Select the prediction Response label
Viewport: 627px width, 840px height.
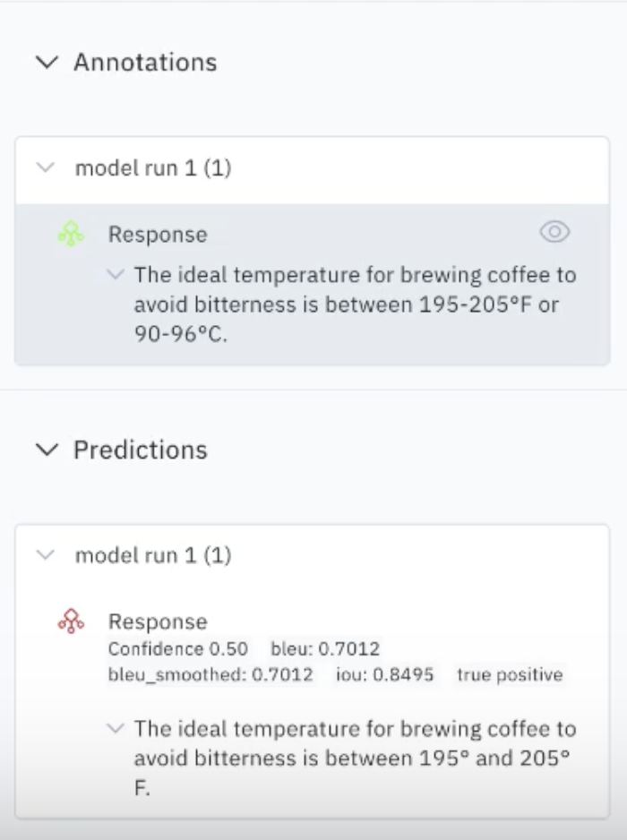click(158, 622)
